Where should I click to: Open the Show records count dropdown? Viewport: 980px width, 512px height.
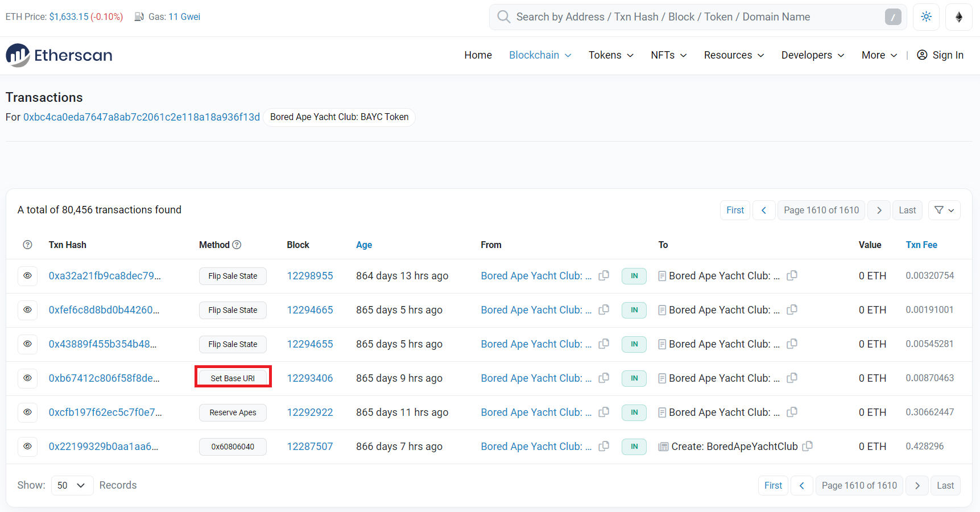tap(72, 485)
